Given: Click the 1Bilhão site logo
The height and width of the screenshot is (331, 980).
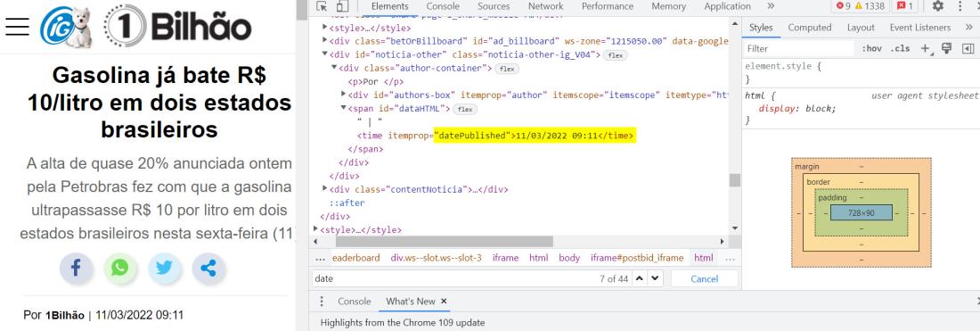Looking at the screenshot, I should (x=177, y=26).
